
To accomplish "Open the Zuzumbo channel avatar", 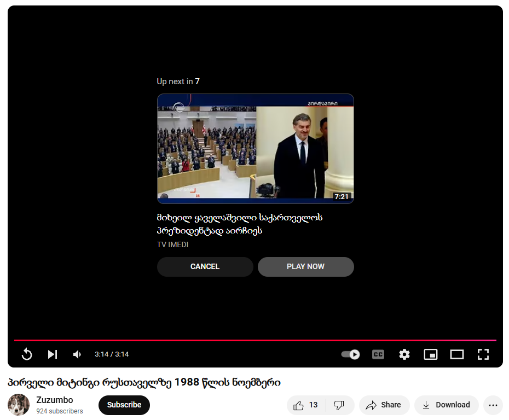I will 19,405.
